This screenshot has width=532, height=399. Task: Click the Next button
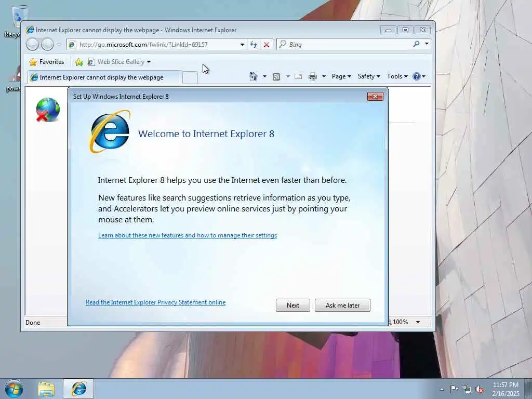pyautogui.click(x=293, y=305)
